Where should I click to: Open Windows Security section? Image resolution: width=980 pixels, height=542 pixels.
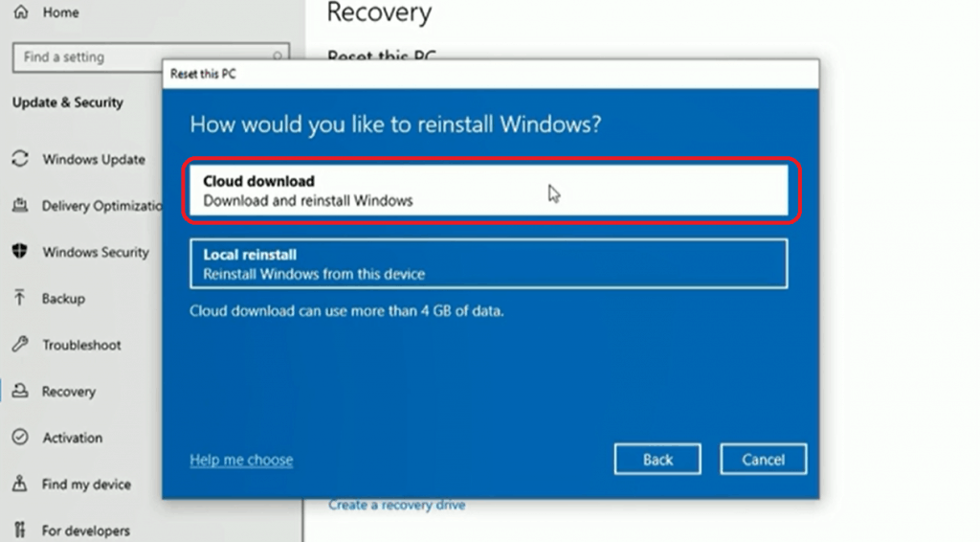[96, 252]
